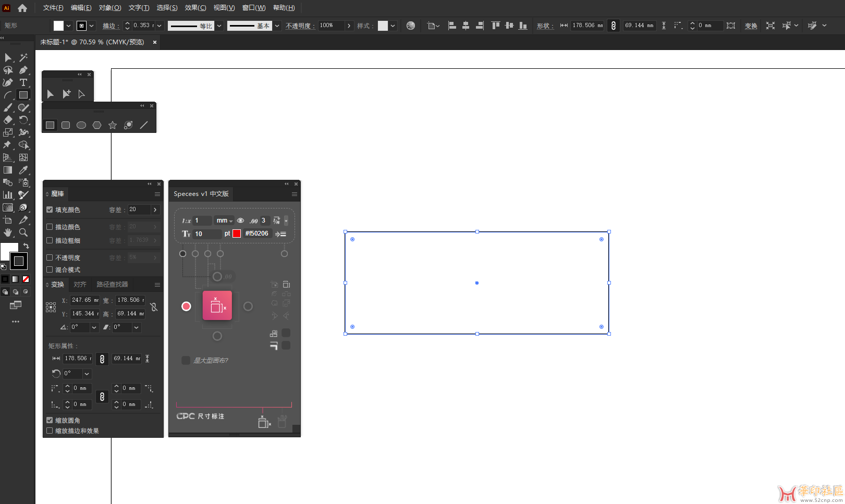Select the Eyedropper tool

tap(23, 170)
